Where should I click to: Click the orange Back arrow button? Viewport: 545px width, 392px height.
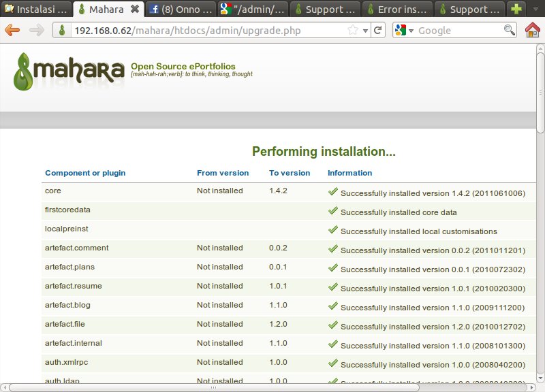12,30
